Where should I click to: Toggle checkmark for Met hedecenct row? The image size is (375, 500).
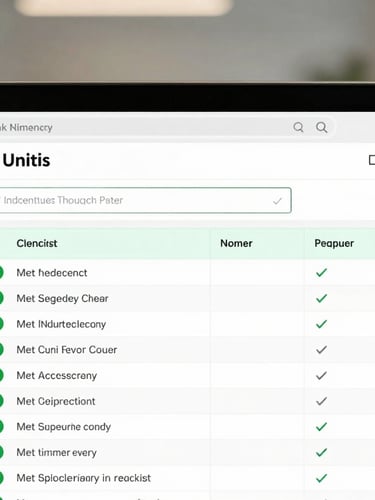pos(321,273)
